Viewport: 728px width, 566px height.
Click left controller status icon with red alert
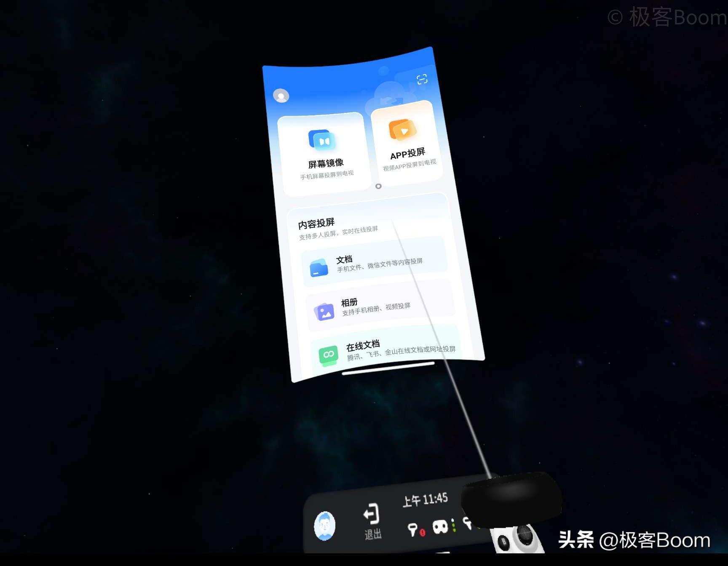(415, 529)
